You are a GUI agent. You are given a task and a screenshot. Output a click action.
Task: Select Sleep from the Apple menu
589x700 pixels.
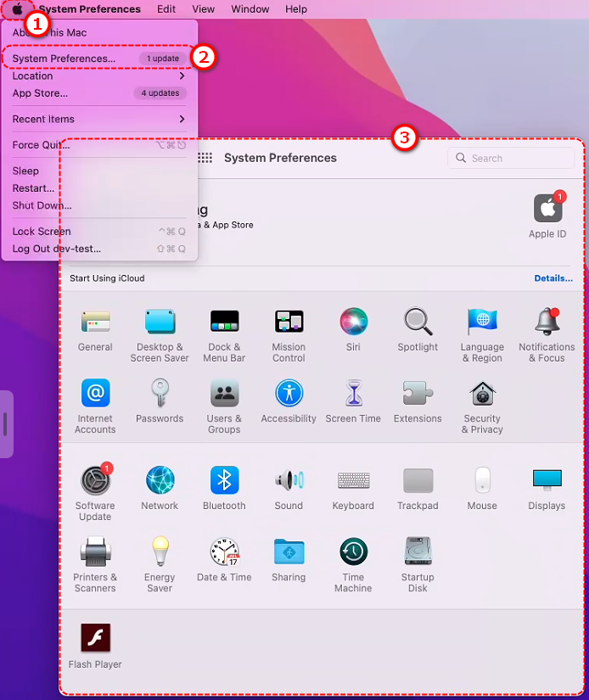point(99,171)
